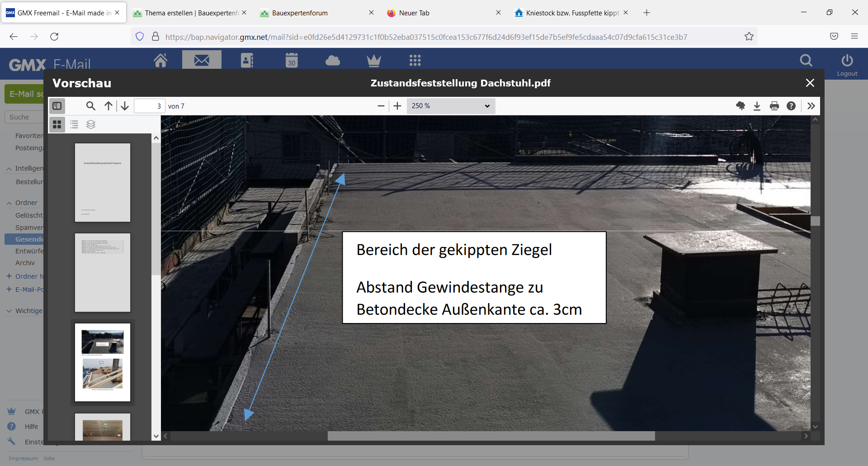This screenshot has width=868, height=466.
Task: Expand more PDF tools chevrons
Action: pyautogui.click(x=811, y=106)
